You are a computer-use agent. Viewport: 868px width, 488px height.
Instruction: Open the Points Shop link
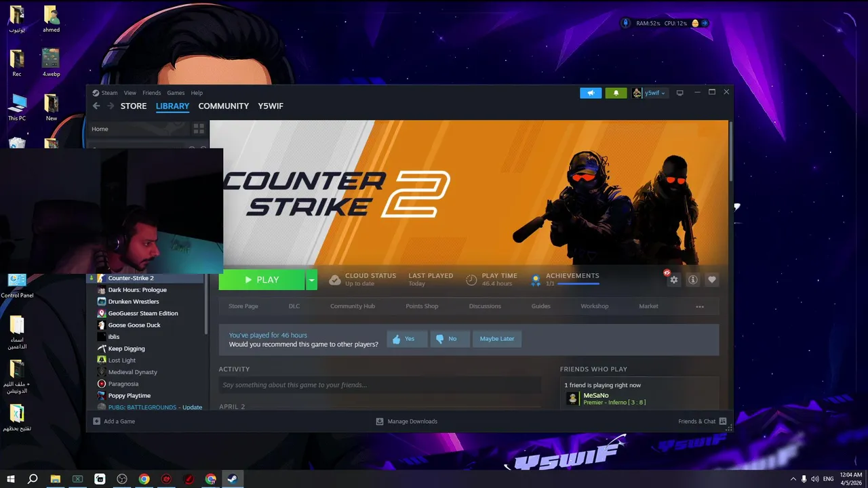(x=422, y=306)
